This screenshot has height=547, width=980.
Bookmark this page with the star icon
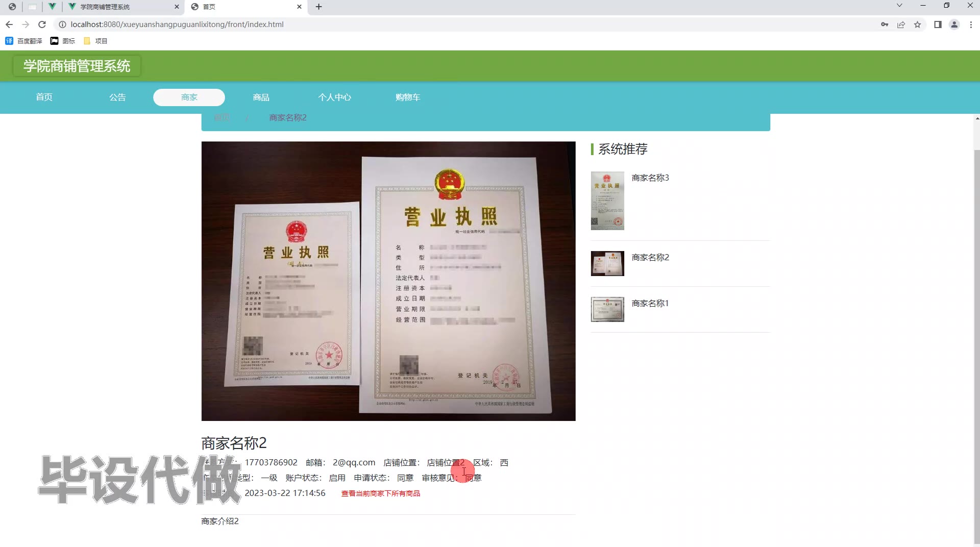pyautogui.click(x=917, y=24)
